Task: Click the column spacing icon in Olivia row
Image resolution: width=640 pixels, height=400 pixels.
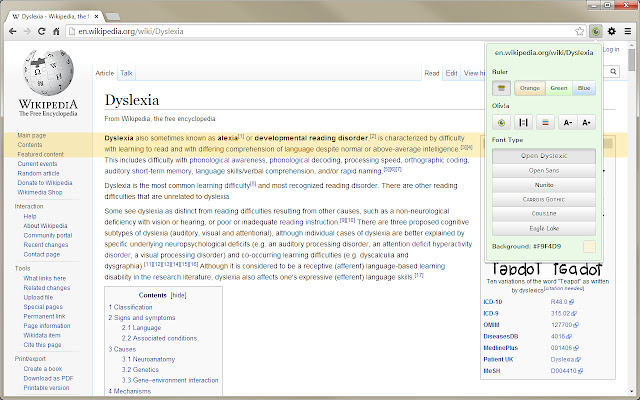Action: pos(523,122)
